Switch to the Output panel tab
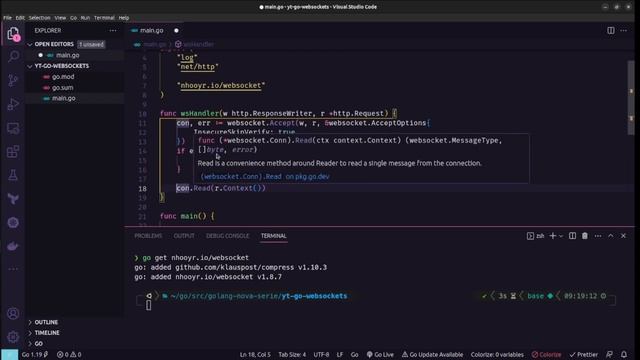Screen dimensions: 640x360 pos(184,236)
